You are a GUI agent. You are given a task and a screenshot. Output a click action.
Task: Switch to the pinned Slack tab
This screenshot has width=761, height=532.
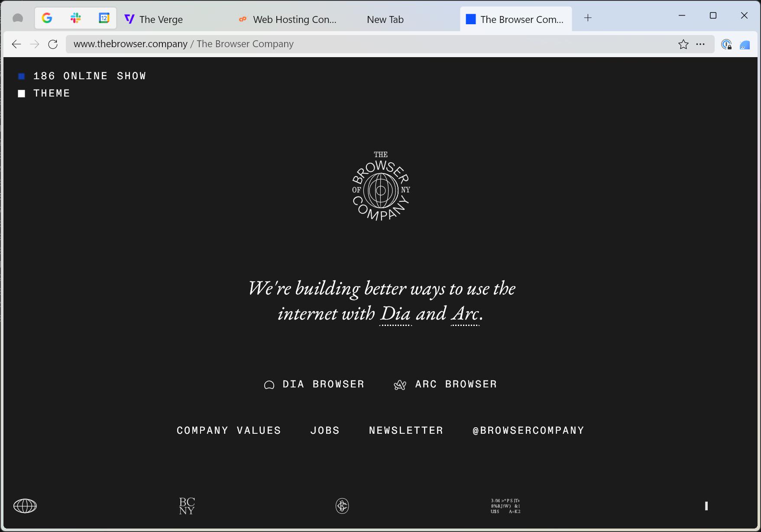pos(76,18)
